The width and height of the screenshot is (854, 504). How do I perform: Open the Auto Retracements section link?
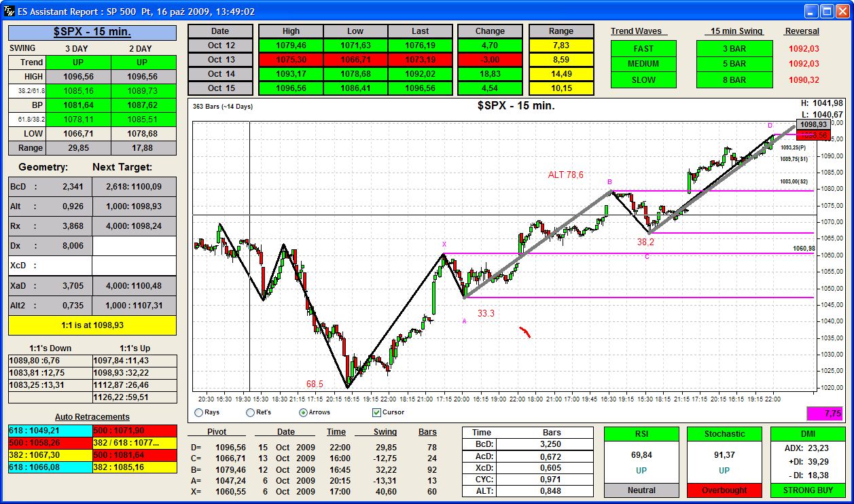tap(92, 417)
